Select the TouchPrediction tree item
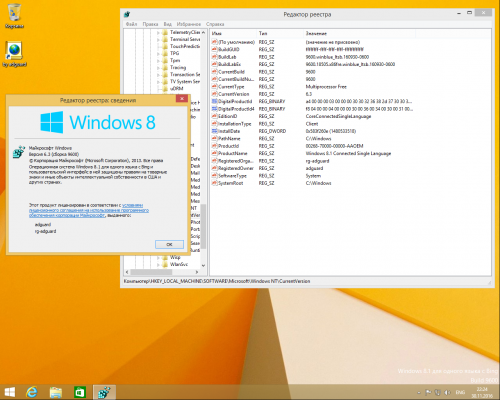The image size is (500, 400). click(x=185, y=46)
